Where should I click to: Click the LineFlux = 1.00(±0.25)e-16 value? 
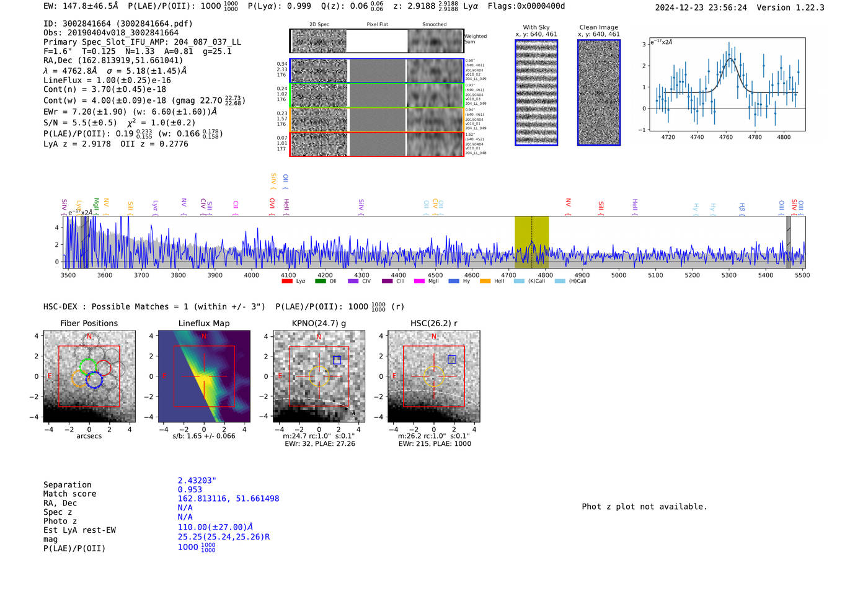point(107,80)
